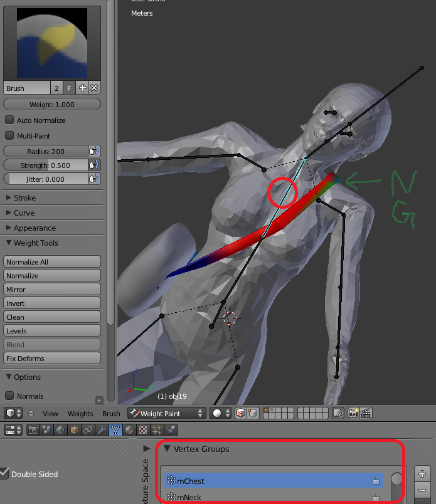Select the mNeck vertex group
This screenshot has width=436, height=504.
[x=274, y=497]
